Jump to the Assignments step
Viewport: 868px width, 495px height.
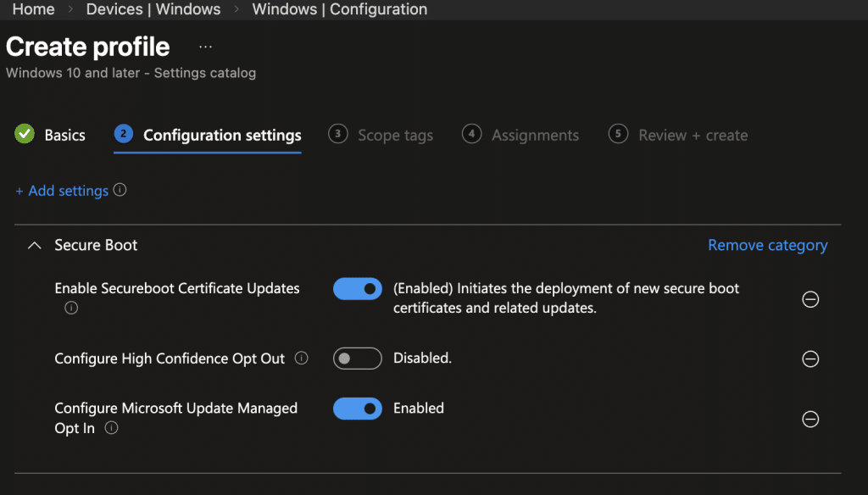point(520,136)
